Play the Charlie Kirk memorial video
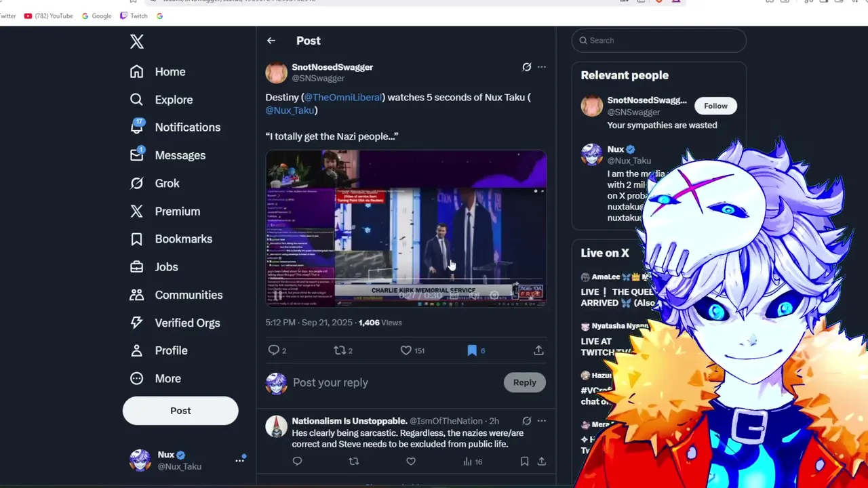 click(x=406, y=228)
